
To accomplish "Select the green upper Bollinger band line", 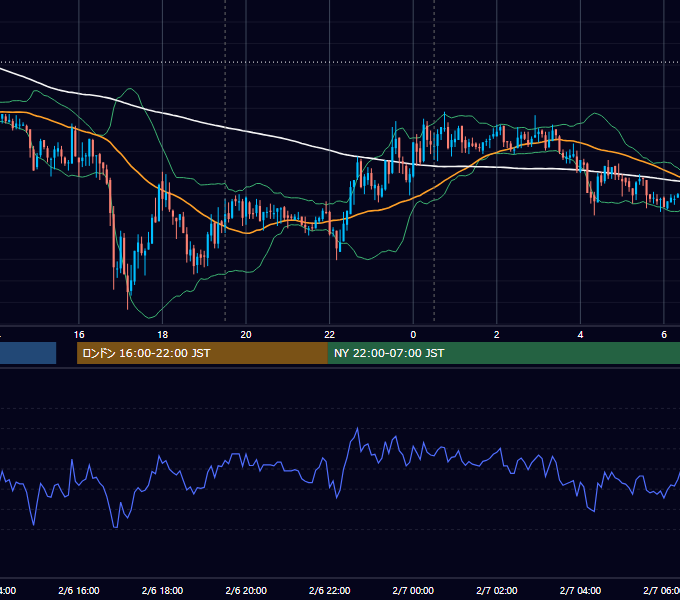I will pos(163,147).
